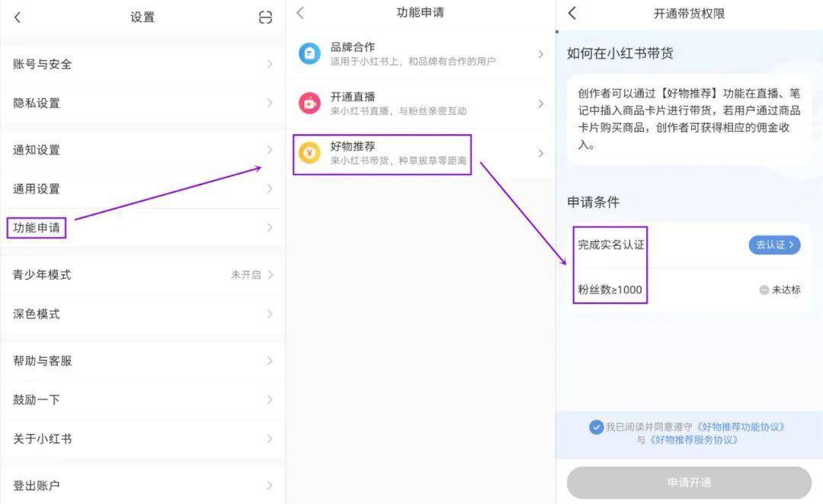This screenshot has width=823, height=504.
Task: Expand the 开通直播 row chevron
Action: pos(540,104)
